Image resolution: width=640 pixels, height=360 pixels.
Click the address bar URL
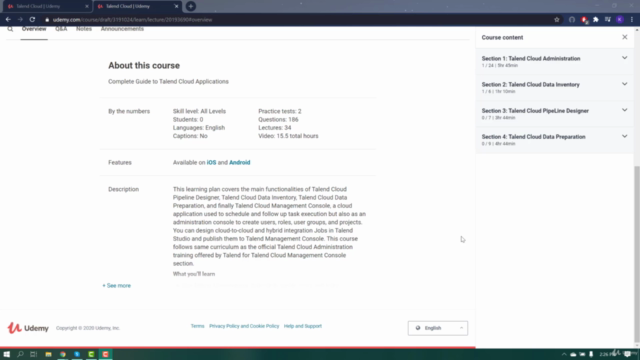(x=132, y=20)
